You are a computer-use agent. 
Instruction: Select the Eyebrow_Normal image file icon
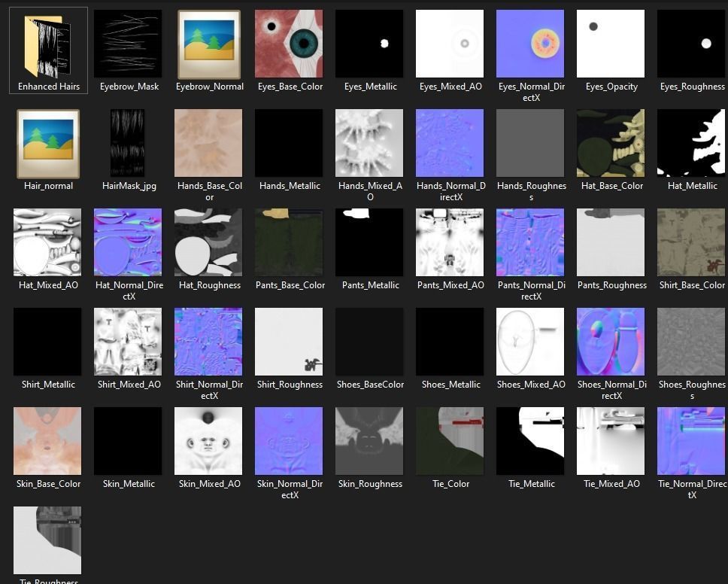[209, 44]
